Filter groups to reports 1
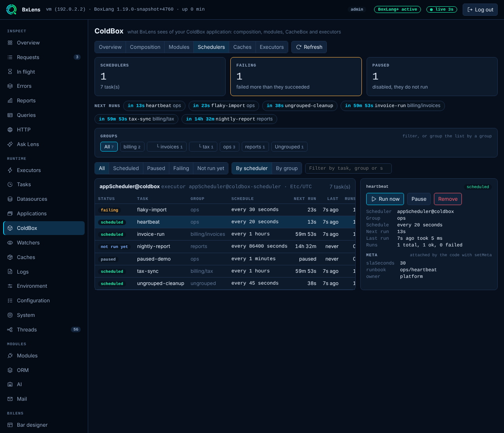Image resolution: width=504 pixels, height=433 pixels. pos(255,147)
